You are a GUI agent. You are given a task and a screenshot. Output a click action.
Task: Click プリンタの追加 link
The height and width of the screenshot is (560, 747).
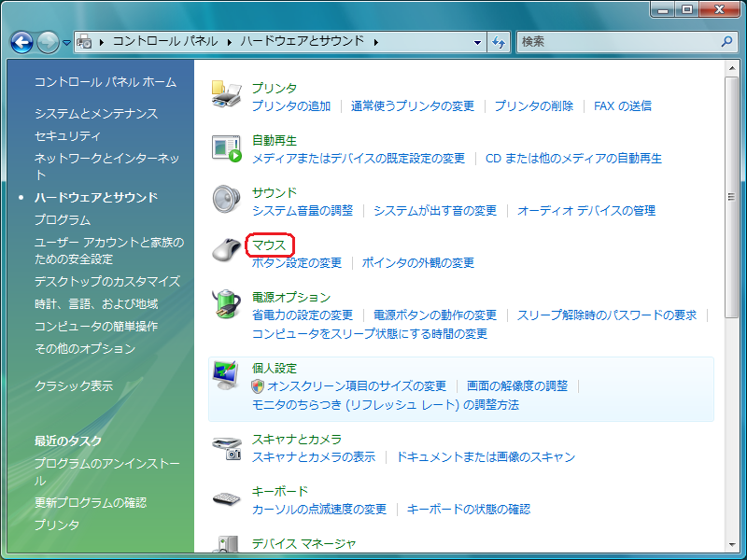click(291, 106)
